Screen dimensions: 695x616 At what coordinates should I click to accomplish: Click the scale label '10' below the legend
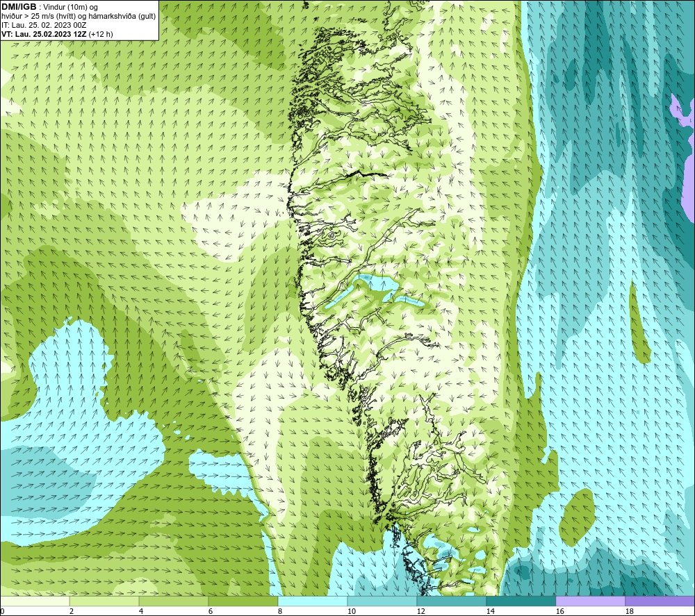351,611
